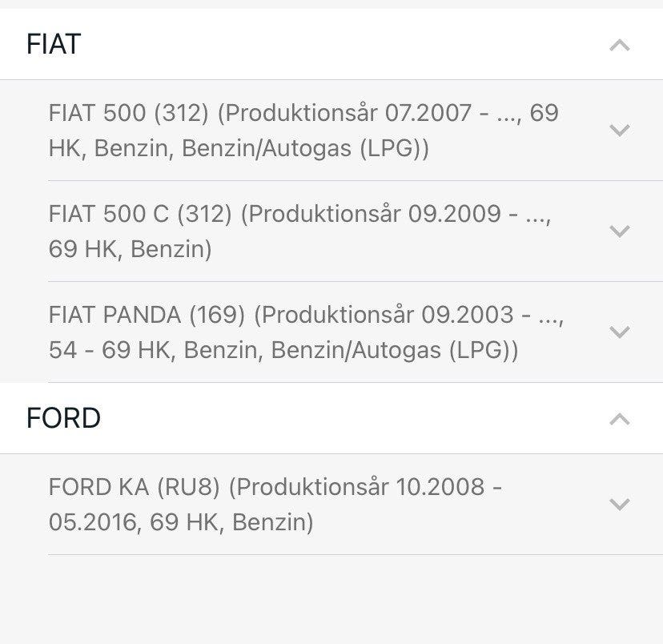
Task: Click the FIAT brand header label
Action: 54,44
